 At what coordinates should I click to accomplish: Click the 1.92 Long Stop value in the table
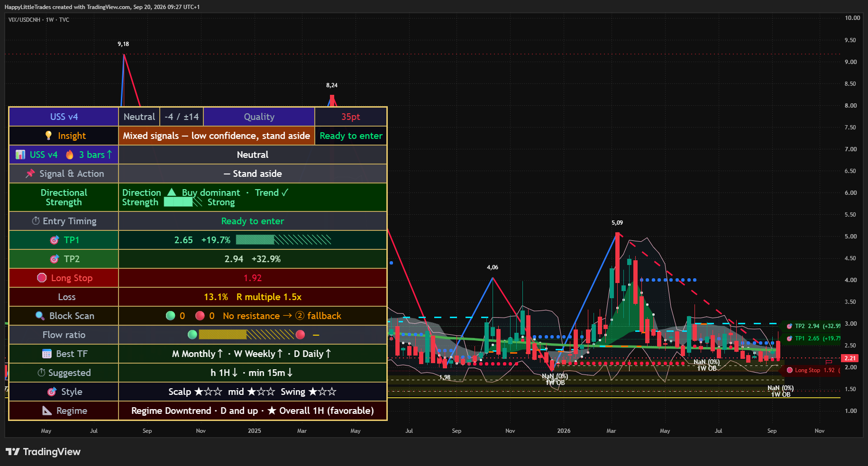(x=253, y=278)
